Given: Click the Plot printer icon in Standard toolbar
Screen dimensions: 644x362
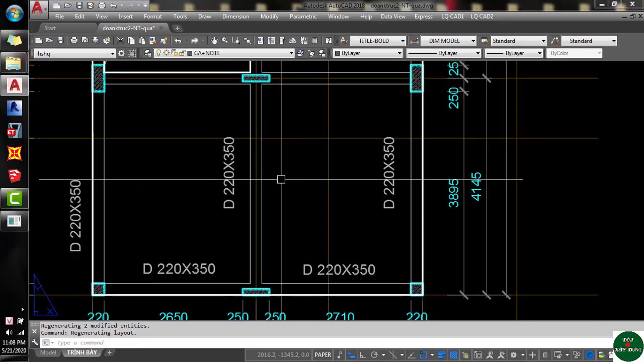Looking at the screenshot, I should [x=74, y=41].
